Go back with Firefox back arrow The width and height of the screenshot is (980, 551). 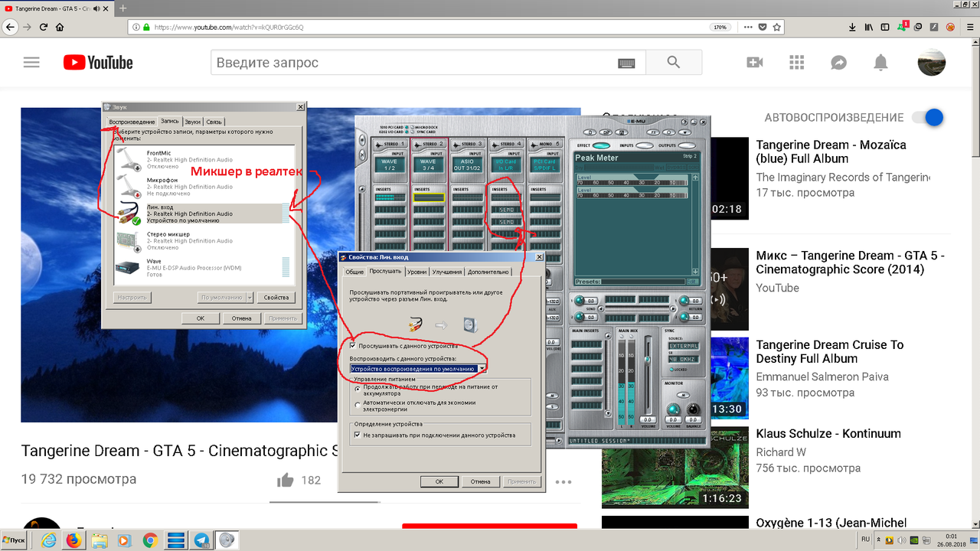pos(10,27)
